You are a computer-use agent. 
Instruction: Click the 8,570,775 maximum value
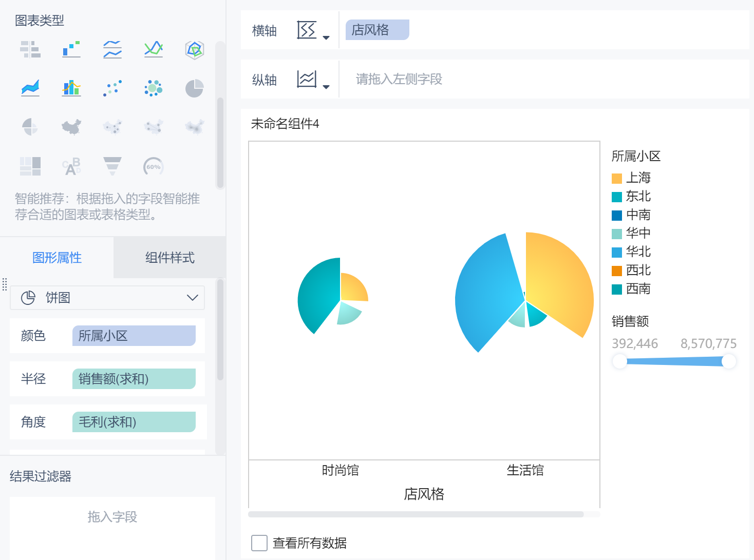[x=709, y=343]
